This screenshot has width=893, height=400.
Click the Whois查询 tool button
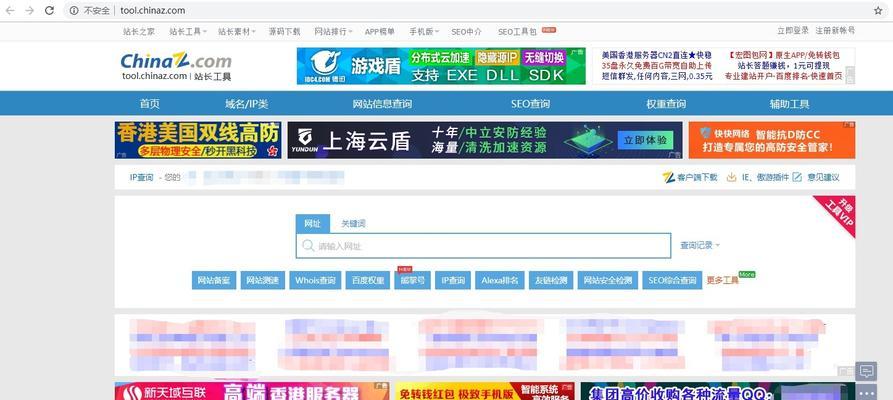coord(315,280)
